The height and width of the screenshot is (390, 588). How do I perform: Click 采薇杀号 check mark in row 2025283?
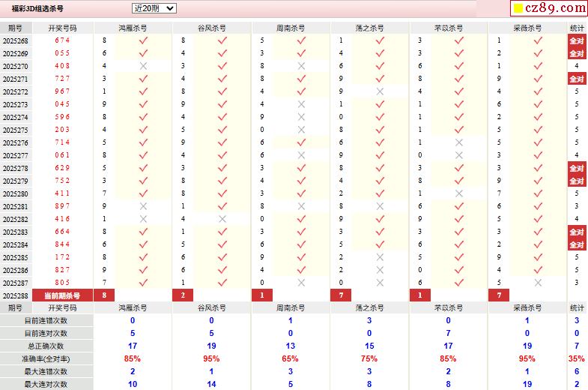(538, 232)
